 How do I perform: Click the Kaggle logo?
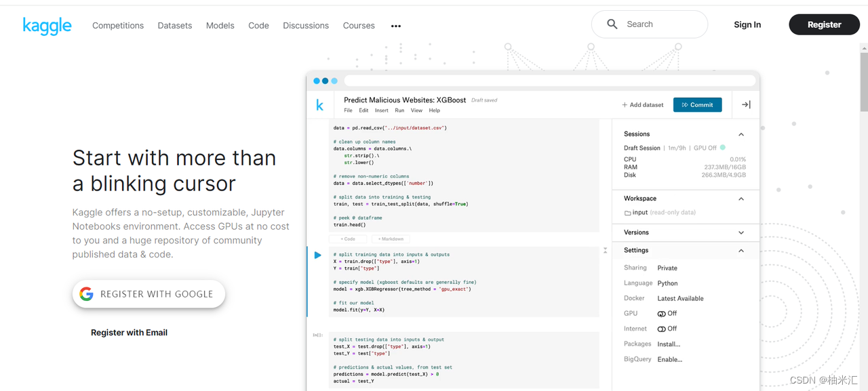click(47, 26)
